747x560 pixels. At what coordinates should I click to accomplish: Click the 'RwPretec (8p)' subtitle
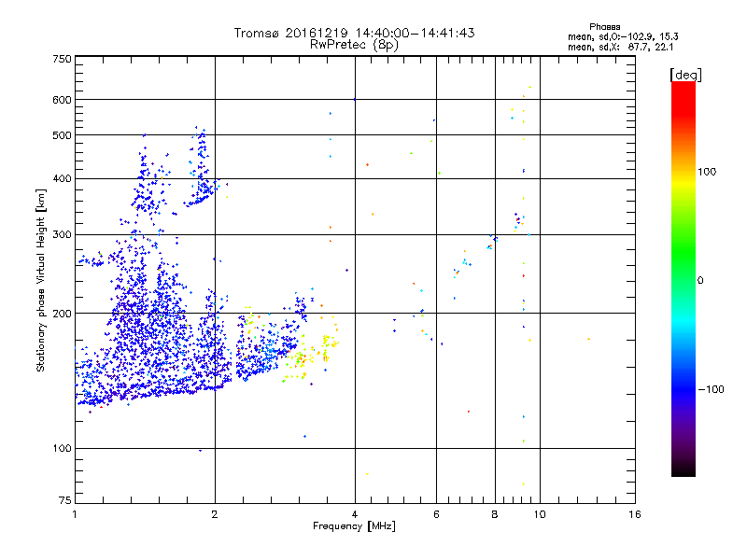[354, 45]
